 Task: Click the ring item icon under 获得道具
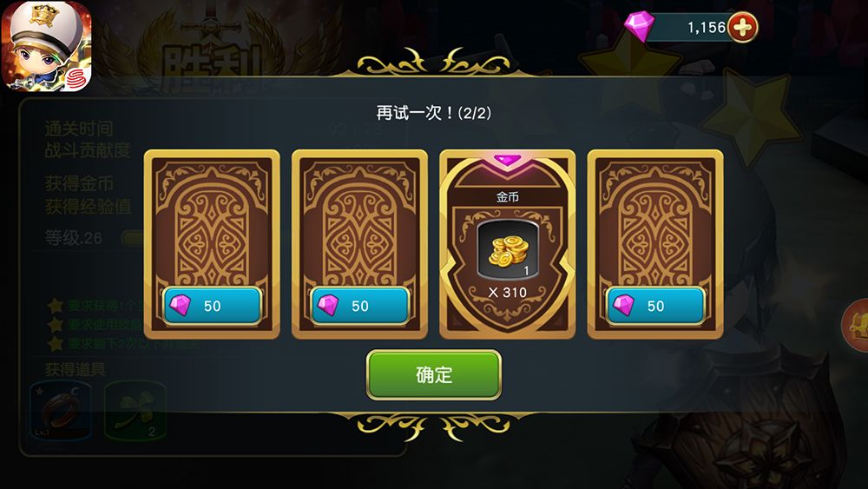coord(60,411)
